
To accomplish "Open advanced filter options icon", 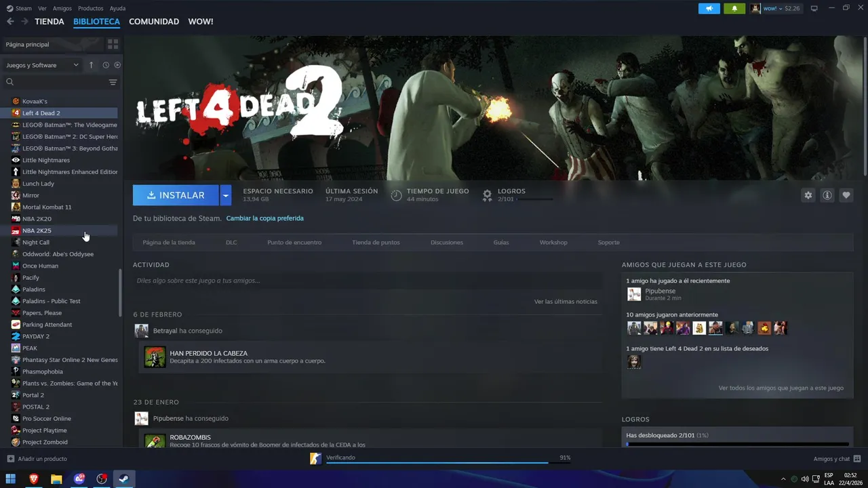I will (x=113, y=82).
